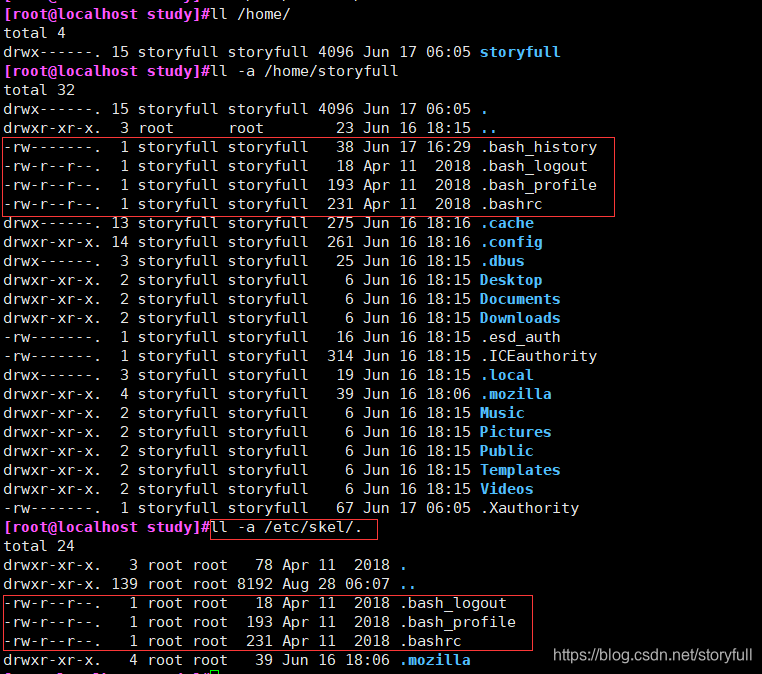
Task: Click .mozilla in the storyfull home listing
Action: (516, 394)
